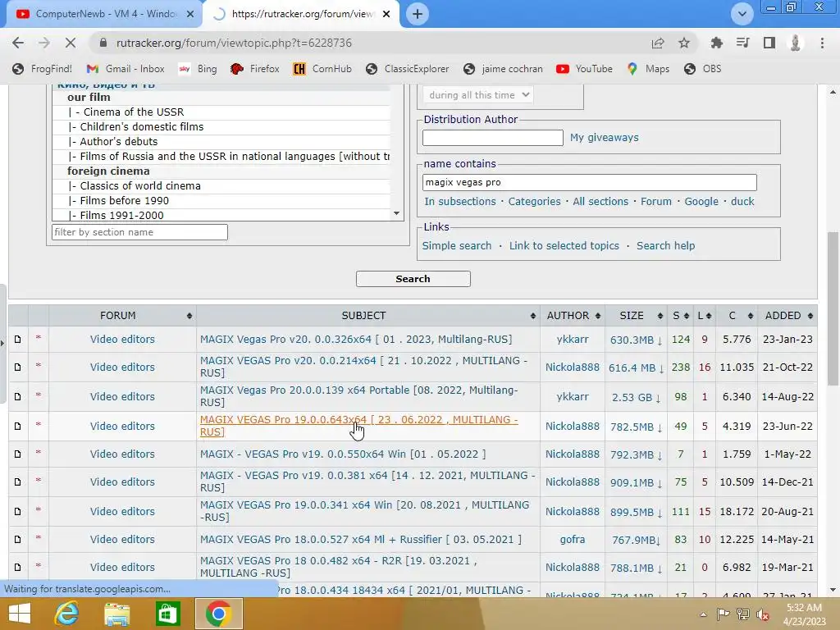Screen dimensions: 840x630
Task: Sort results by S seeders column
Action: click(680, 316)
